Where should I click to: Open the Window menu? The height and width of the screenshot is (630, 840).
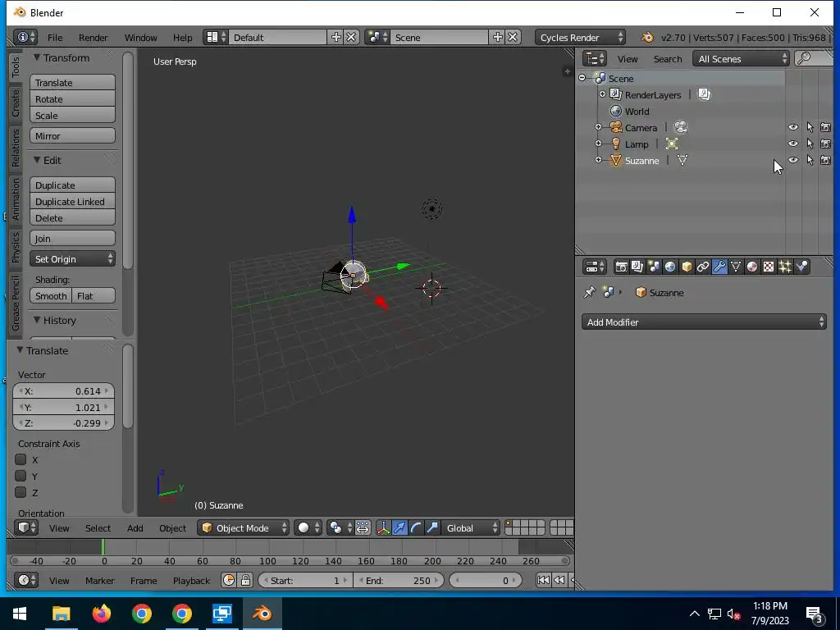coord(140,38)
